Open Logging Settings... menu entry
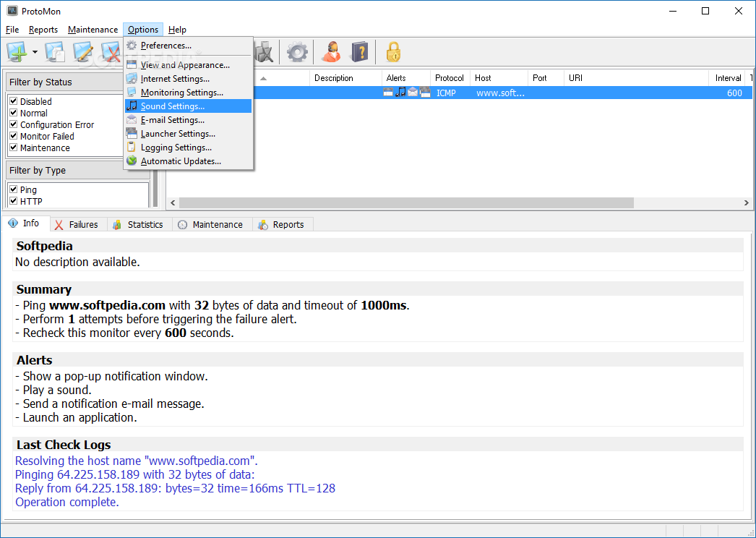This screenshot has width=756, height=538. (189, 148)
